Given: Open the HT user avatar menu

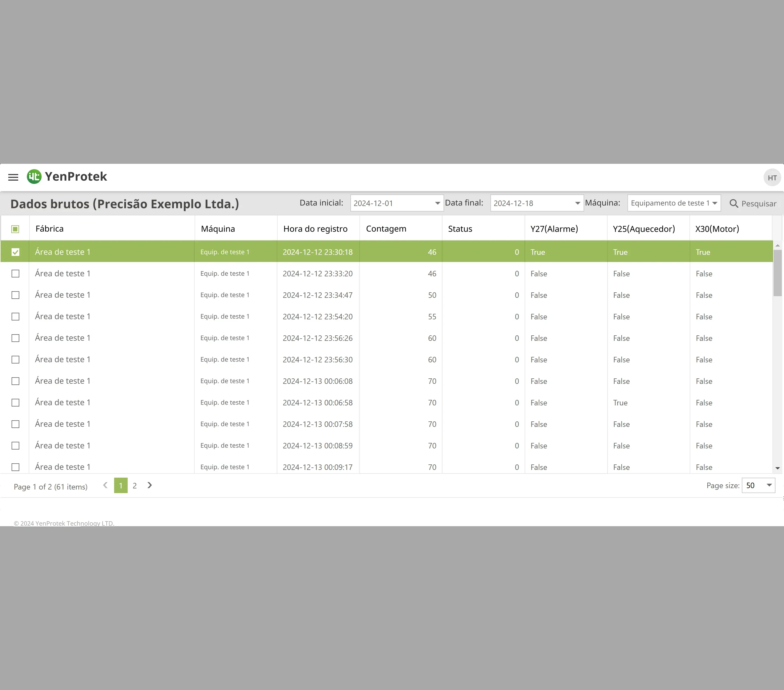Looking at the screenshot, I should click(x=772, y=178).
